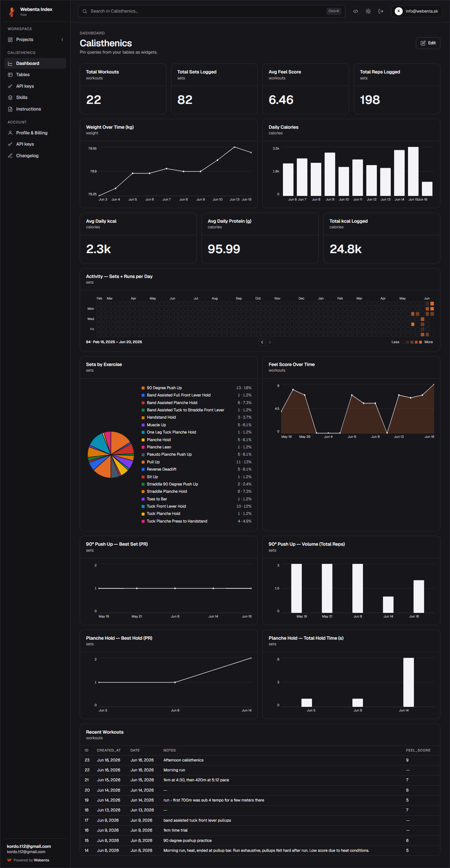Click the Total Reps Logged value 198

coord(370,100)
